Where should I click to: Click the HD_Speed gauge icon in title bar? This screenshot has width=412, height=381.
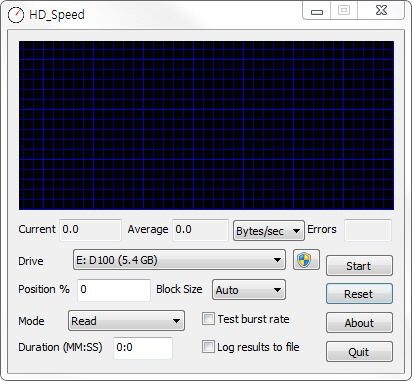coord(16,15)
